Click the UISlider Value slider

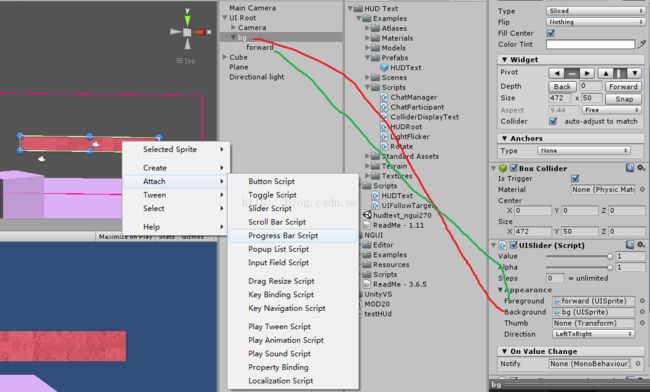(579, 256)
